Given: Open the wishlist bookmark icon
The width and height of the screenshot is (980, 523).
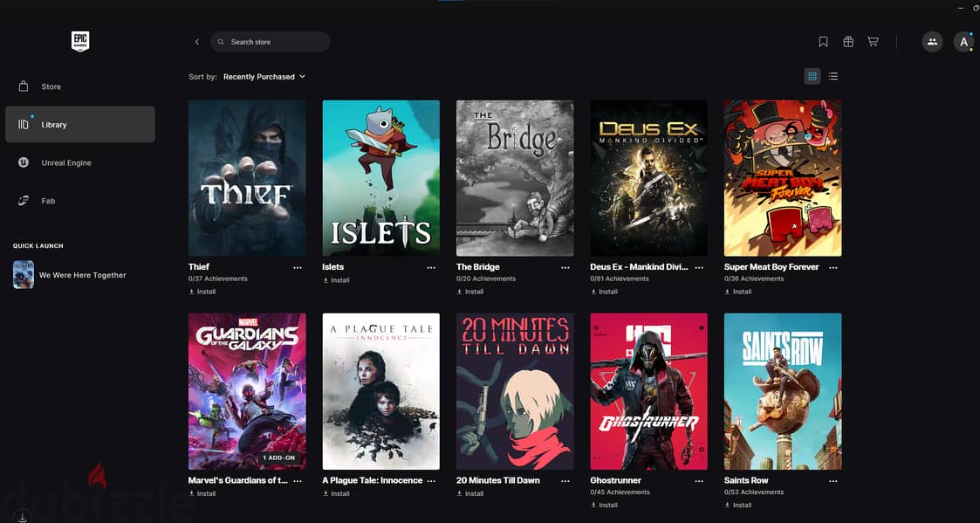Looking at the screenshot, I should (x=823, y=42).
